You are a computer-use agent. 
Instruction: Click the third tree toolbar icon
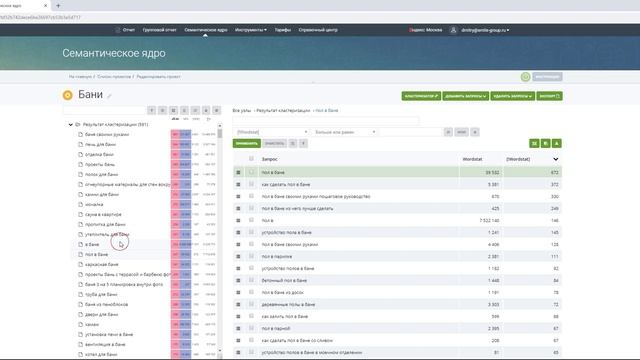(173, 110)
